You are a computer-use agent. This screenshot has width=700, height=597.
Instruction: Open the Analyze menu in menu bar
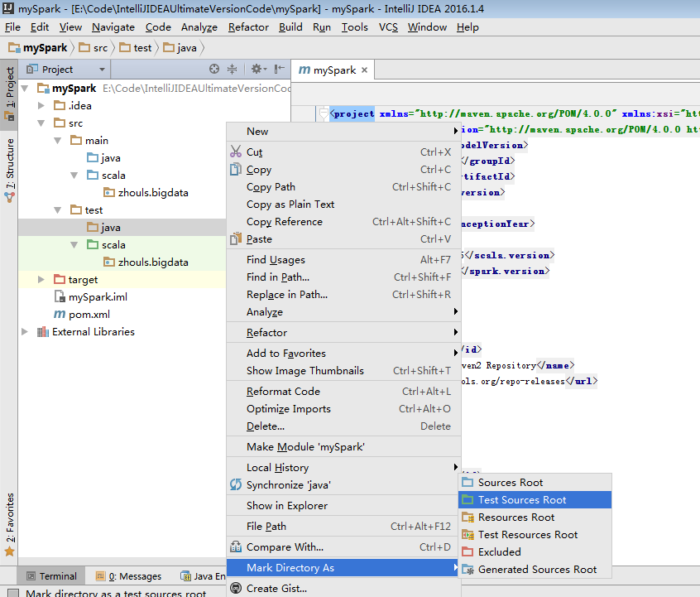click(199, 27)
